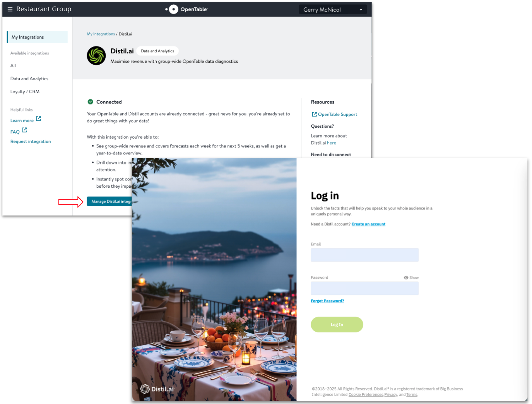This screenshot has width=532, height=404.
Task: Click the OpenTable Support external link icon
Action: (x=314, y=114)
